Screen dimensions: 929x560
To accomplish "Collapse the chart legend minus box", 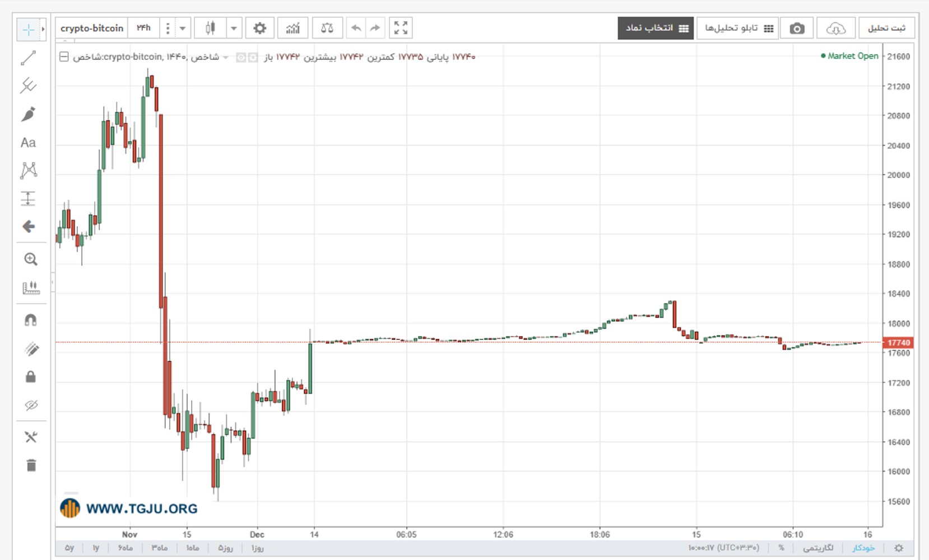I will pos(64,57).
